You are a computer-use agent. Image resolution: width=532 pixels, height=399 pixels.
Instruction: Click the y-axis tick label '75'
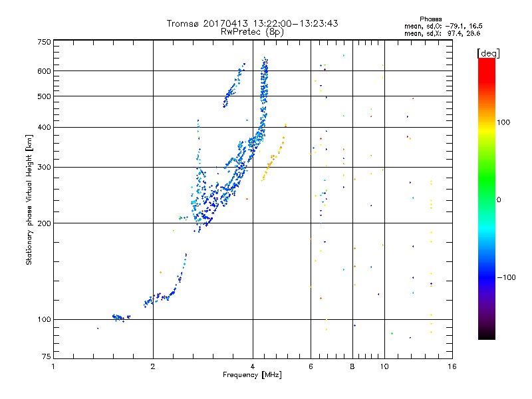47,356
